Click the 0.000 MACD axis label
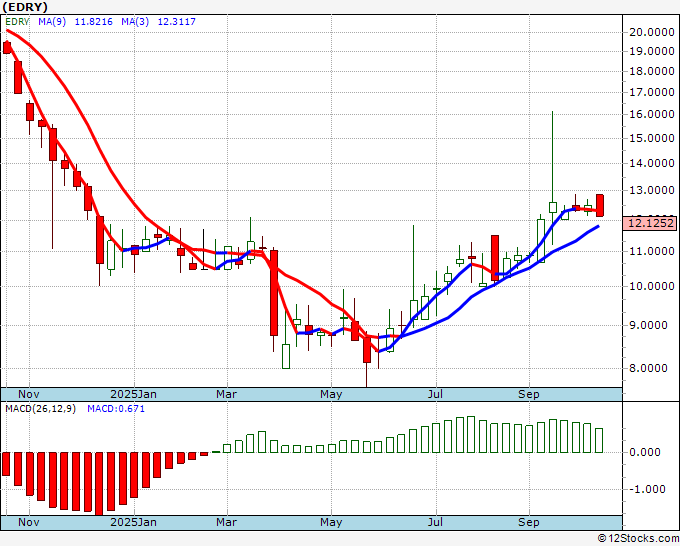 [x=644, y=452]
